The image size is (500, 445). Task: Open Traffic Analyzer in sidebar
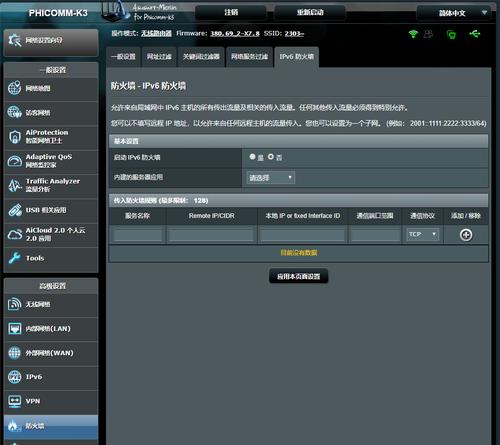[51, 185]
